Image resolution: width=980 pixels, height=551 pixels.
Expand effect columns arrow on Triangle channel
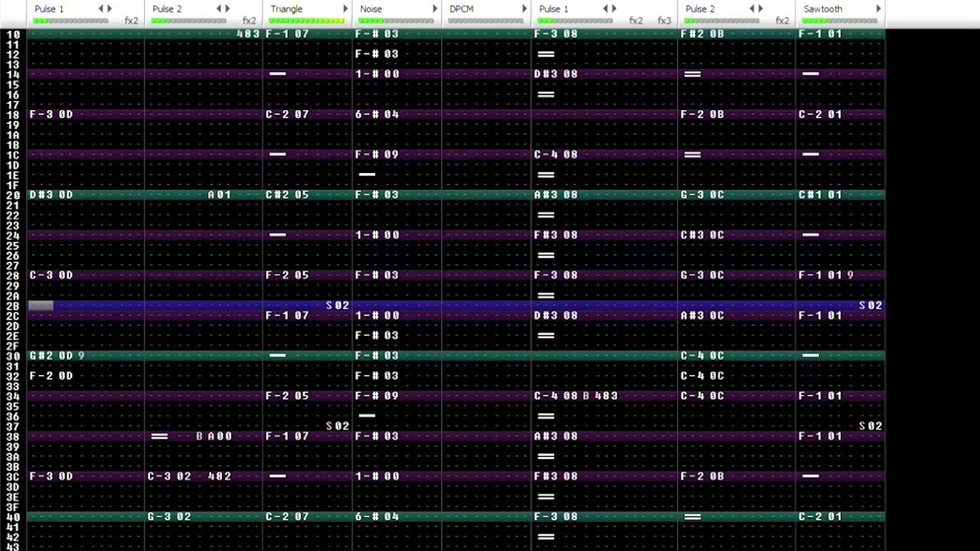(345, 8)
